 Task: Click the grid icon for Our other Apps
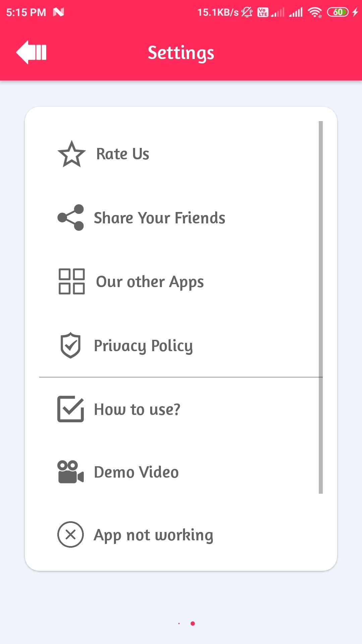(x=71, y=281)
